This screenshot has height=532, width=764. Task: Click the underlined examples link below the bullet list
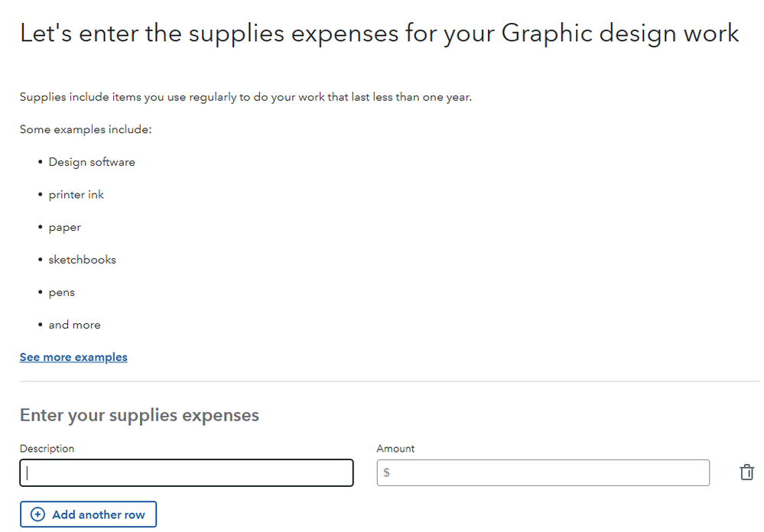click(73, 357)
